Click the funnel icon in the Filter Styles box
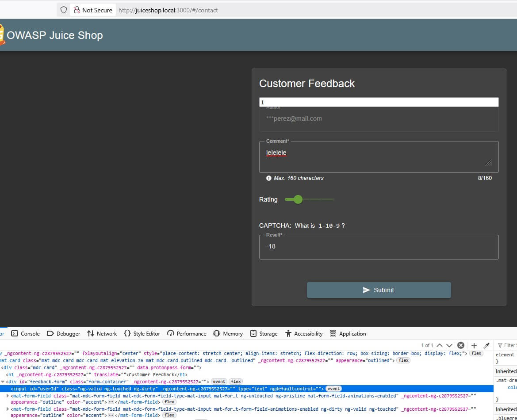Screen dimensions: 517x420 [500, 345]
